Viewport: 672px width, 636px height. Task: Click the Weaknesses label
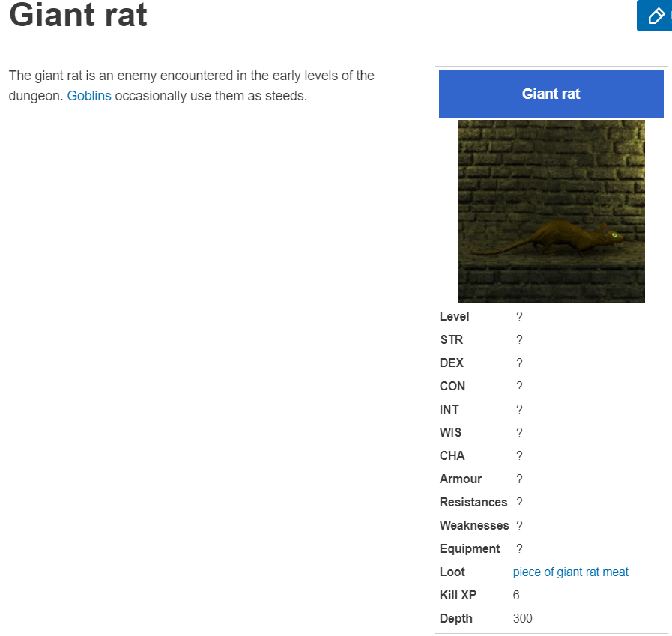(x=474, y=525)
